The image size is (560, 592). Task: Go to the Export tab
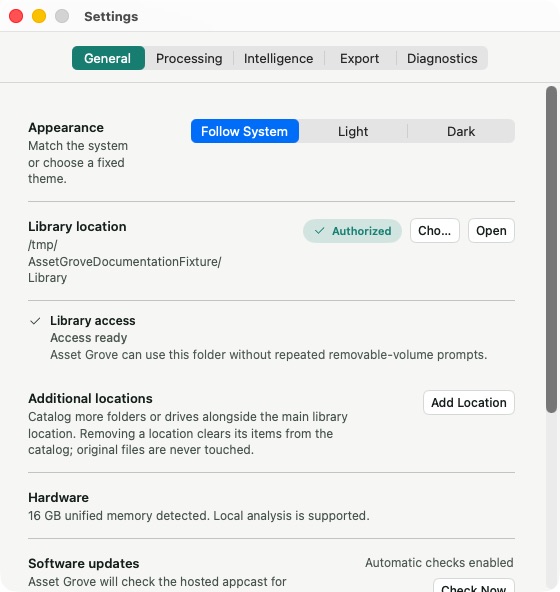tap(359, 58)
